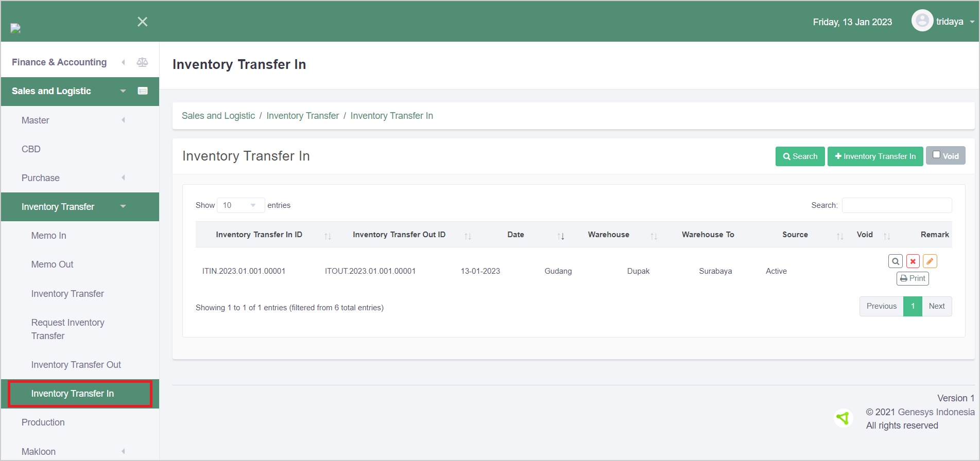Click the tridaya user avatar icon
This screenshot has width=980, height=461.
tap(922, 21)
